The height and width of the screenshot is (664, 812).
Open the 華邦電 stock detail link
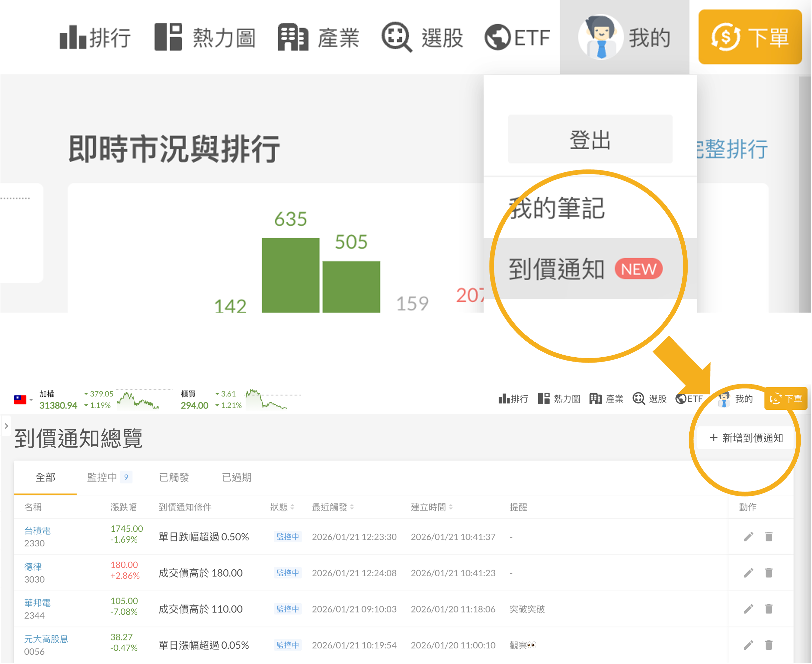[37, 602]
